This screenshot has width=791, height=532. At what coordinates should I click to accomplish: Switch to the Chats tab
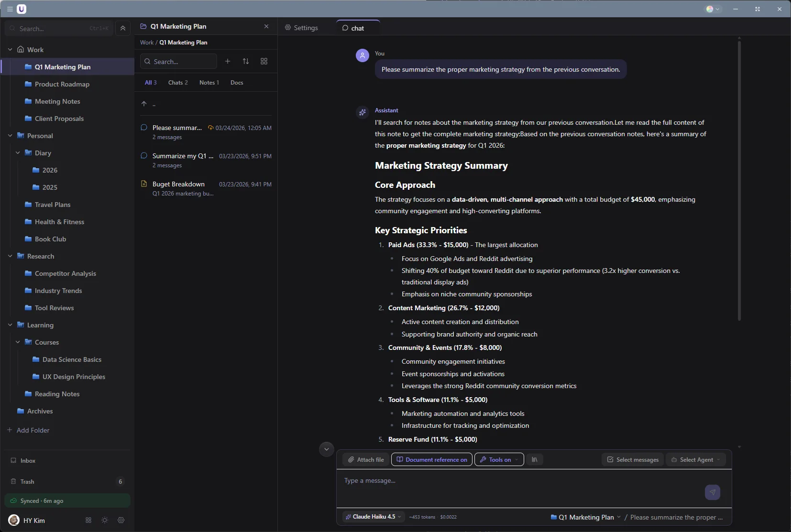(x=177, y=82)
